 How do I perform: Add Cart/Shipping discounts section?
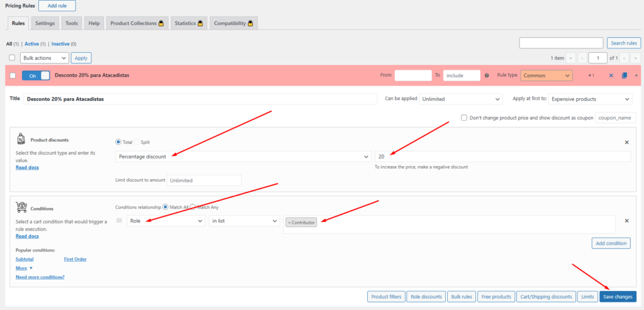546,296
